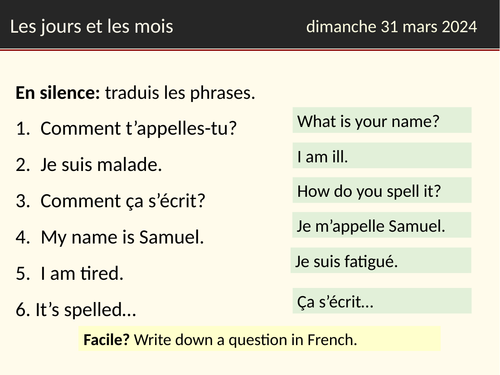500x375 pixels.
Task: Select the 'Je m'appelle Samuel.' answer box
Action: pyautogui.click(x=382, y=225)
